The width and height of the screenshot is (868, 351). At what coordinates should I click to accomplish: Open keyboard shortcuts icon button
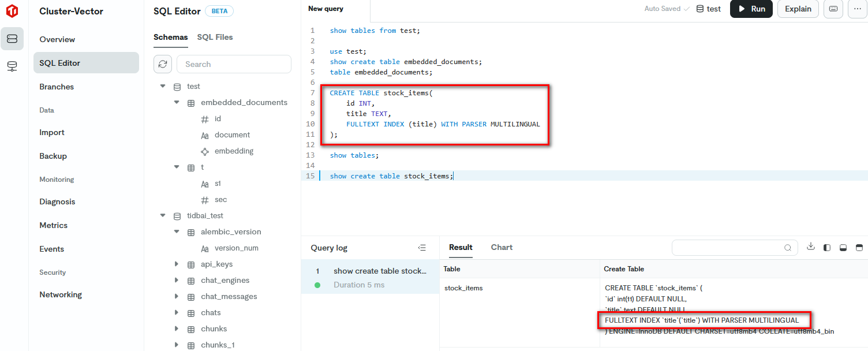(833, 9)
